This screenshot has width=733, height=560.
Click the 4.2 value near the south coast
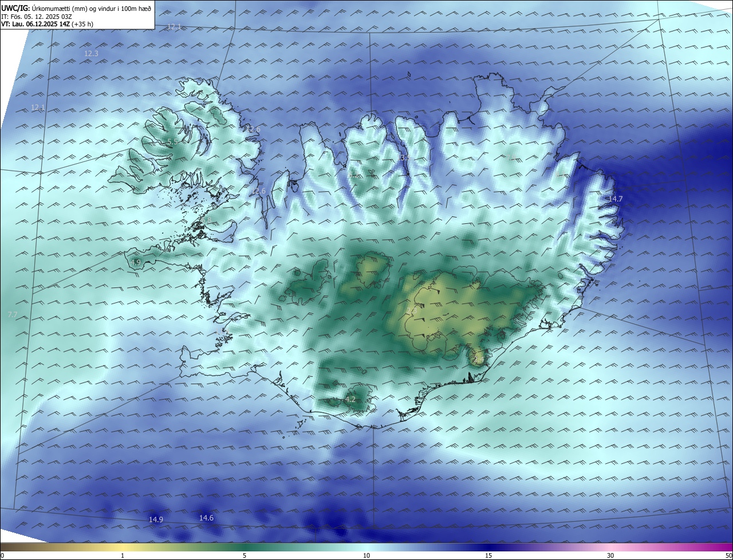(350, 399)
